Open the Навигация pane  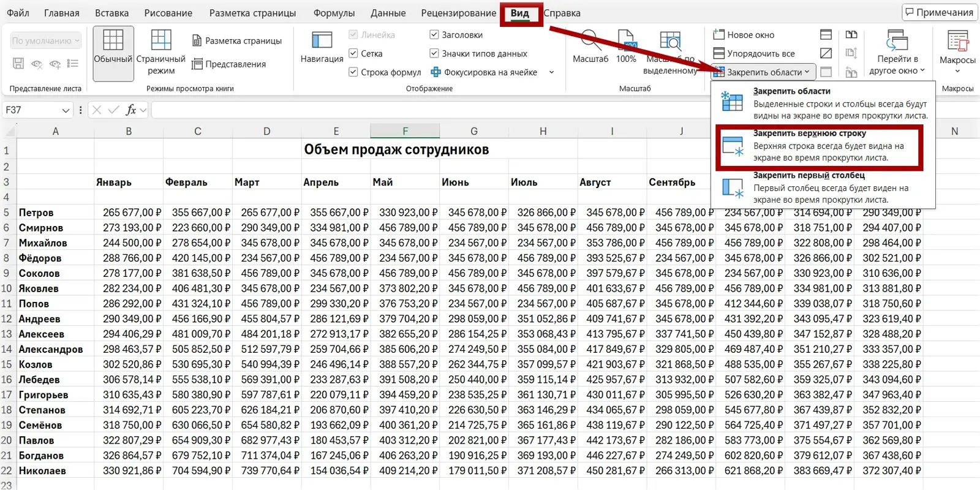pos(322,48)
